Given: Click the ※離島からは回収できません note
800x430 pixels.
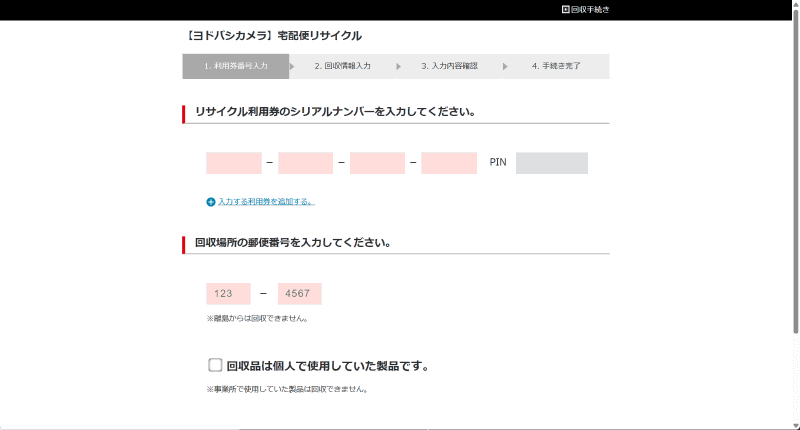Looking at the screenshot, I should pos(257,318).
